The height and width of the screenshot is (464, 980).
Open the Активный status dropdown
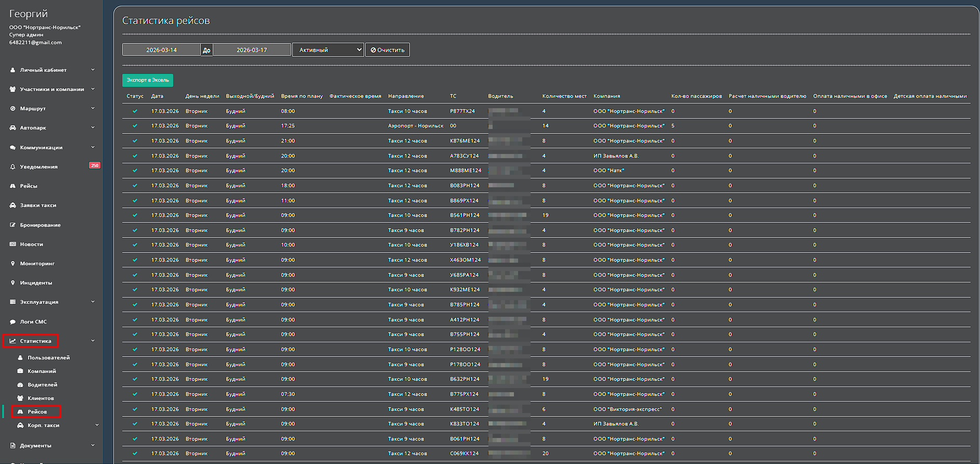point(328,50)
